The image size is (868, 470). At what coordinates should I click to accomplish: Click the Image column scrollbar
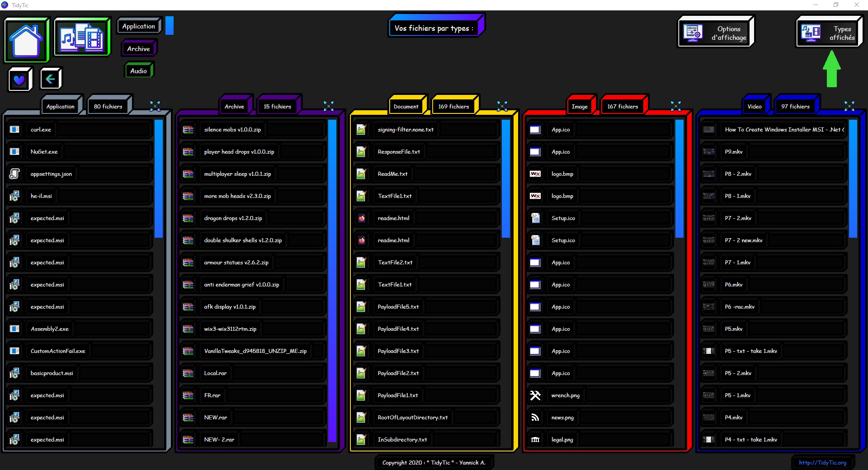(x=679, y=179)
